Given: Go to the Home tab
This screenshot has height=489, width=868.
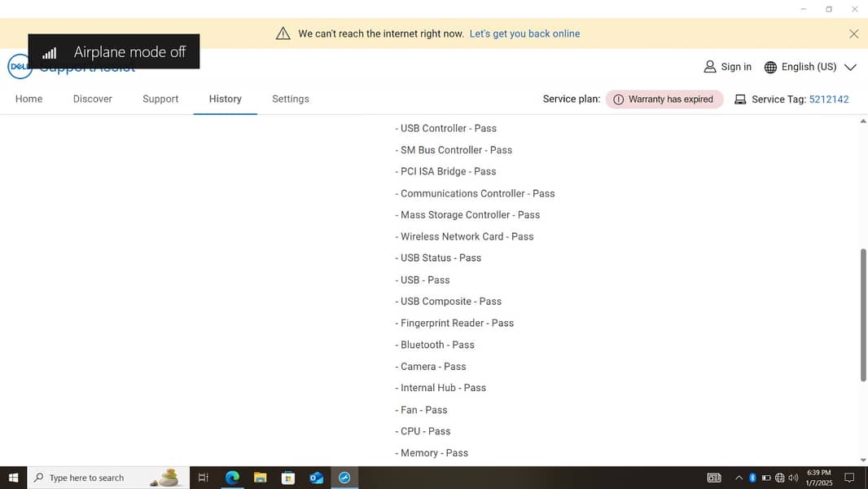Looking at the screenshot, I should click(x=28, y=99).
